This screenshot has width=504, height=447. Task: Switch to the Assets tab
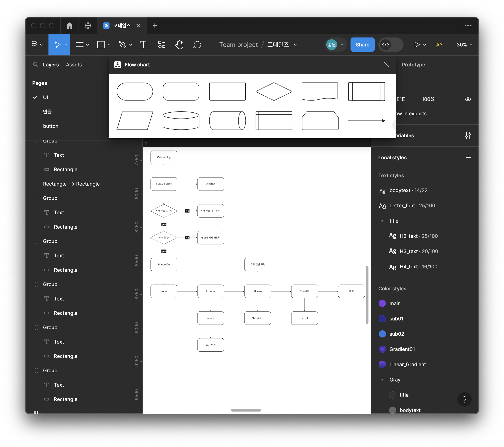click(74, 65)
